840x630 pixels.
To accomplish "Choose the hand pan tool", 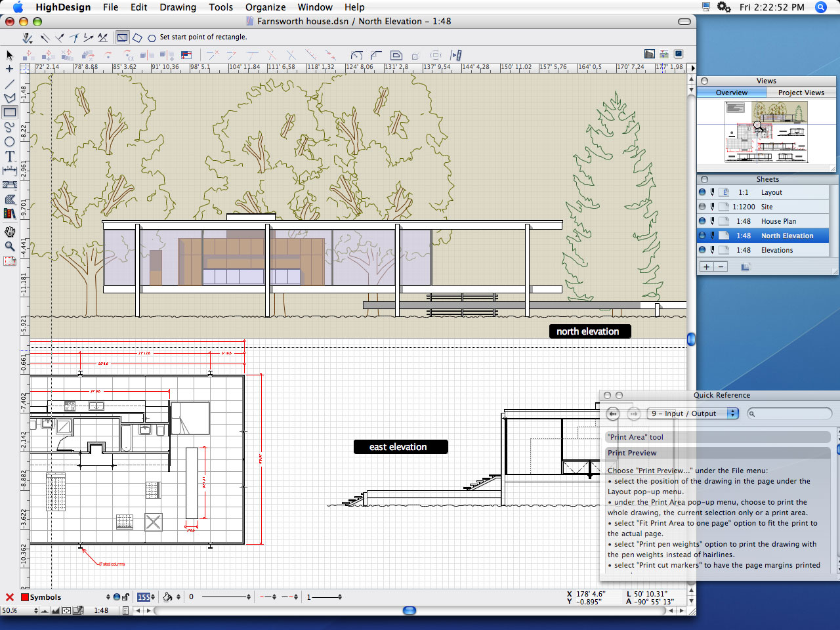I will click(x=9, y=232).
